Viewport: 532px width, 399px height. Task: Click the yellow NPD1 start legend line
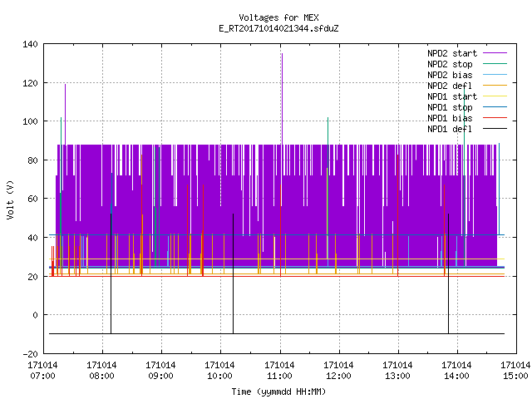click(x=495, y=96)
